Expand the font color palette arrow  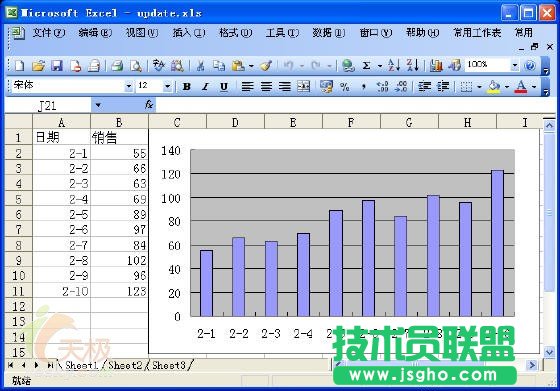(534, 87)
